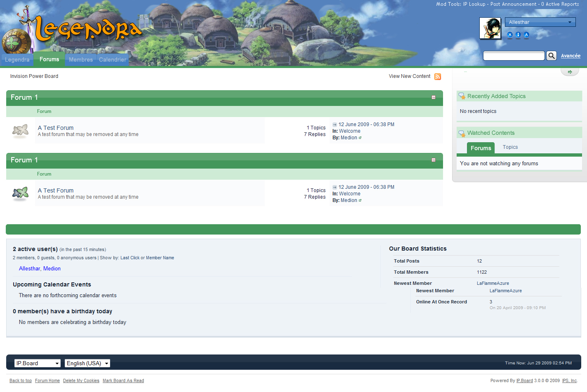
Task: Click the grey forum status icon in first category
Action: tap(21, 131)
